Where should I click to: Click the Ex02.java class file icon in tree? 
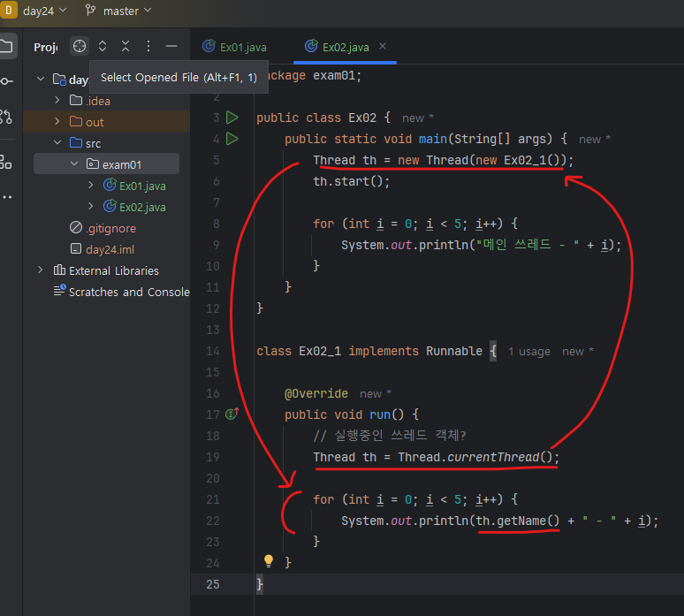pos(110,205)
